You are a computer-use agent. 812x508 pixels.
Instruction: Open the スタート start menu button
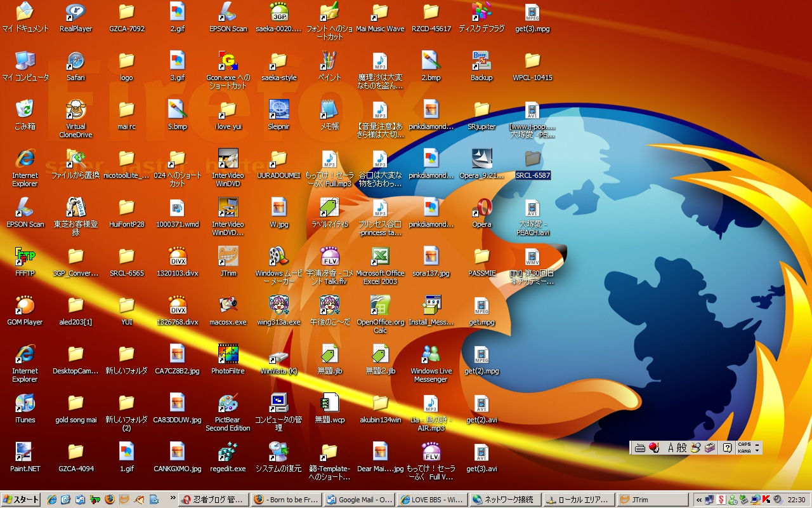pos(21,500)
